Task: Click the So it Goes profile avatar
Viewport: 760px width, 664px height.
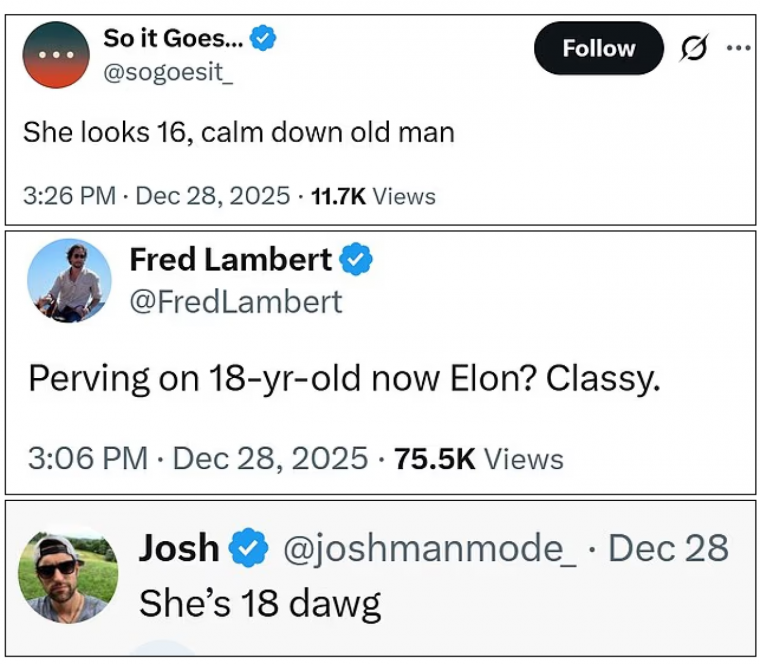Action: tap(56, 55)
